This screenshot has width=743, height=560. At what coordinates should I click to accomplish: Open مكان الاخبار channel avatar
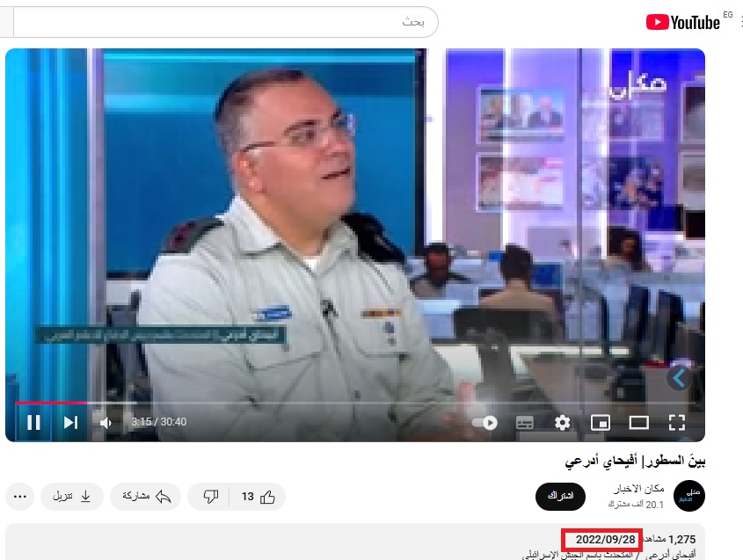point(688,497)
